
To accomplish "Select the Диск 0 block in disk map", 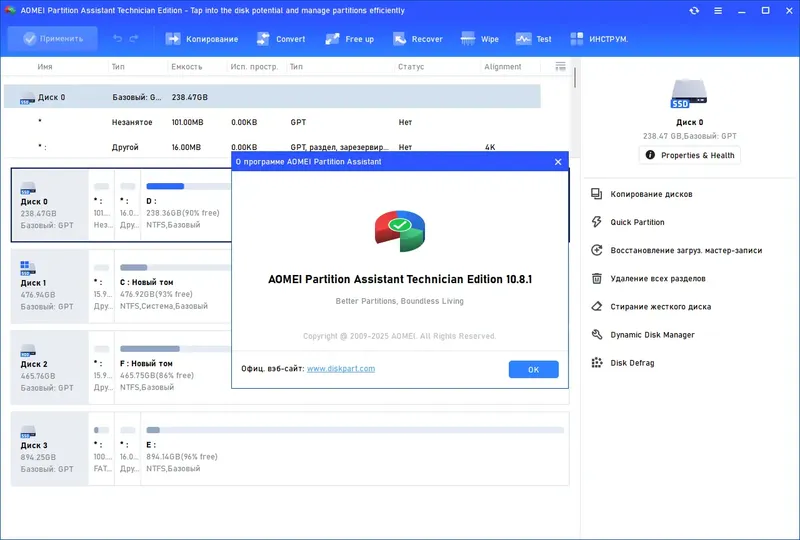I will tap(49, 205).
